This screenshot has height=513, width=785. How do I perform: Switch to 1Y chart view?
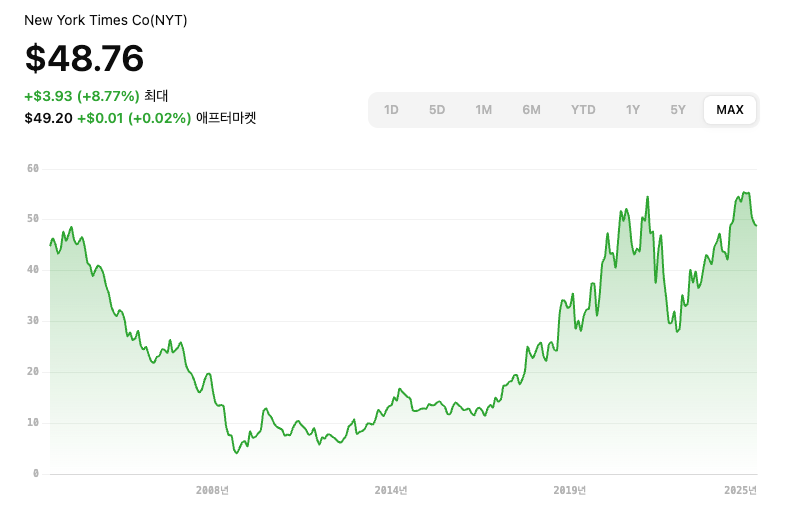[632, 110]
